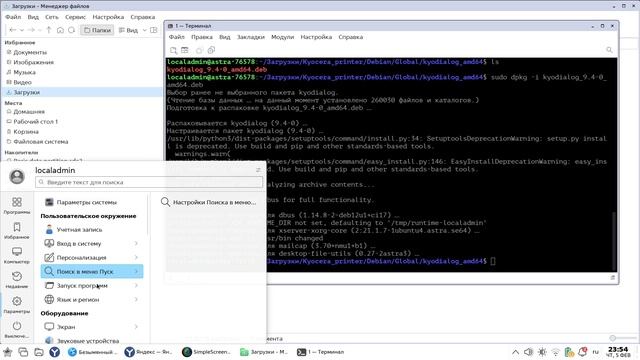Focus the Start menu search field
This screenshot has height=360, width=640.
[149, 182]
